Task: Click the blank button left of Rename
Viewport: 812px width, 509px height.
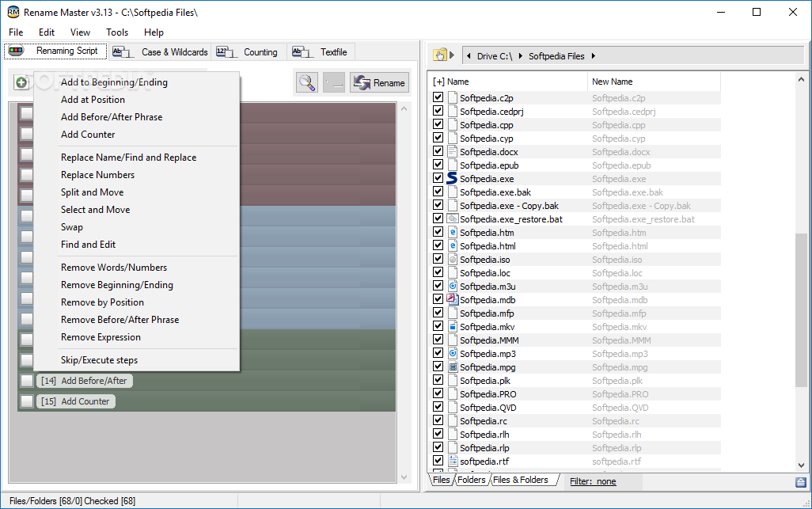Action: click(x=334, y=82)
